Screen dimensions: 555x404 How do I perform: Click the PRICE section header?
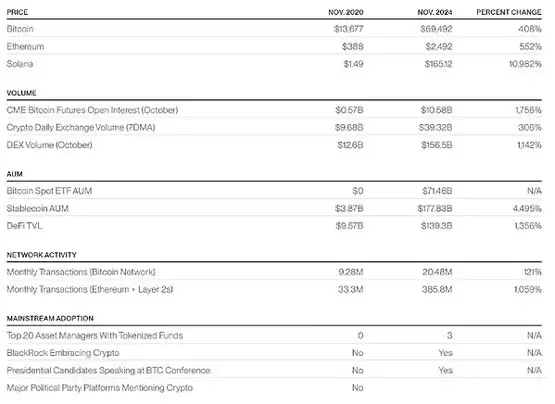[17, 12]
